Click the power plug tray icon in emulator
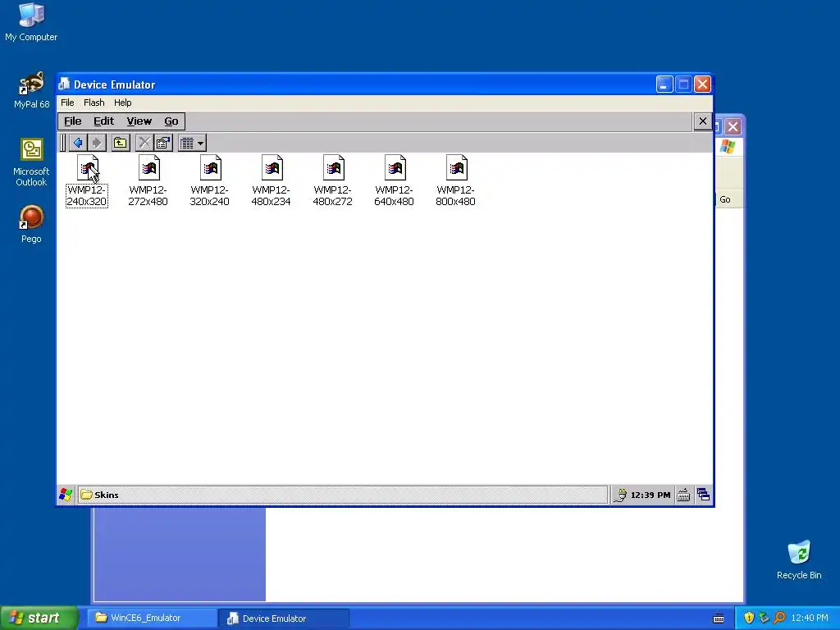Screen dimensions: 840x630 coord(620,495)
